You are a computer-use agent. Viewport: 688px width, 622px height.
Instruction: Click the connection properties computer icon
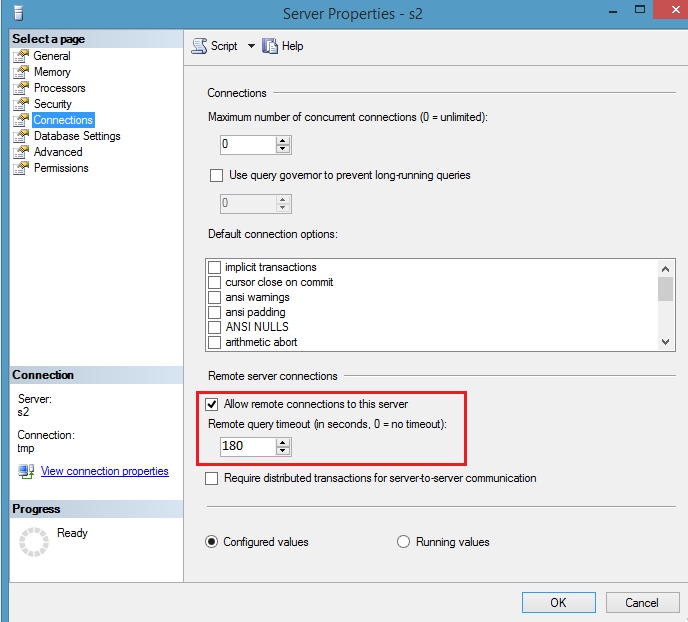click(x=26, y=472)
